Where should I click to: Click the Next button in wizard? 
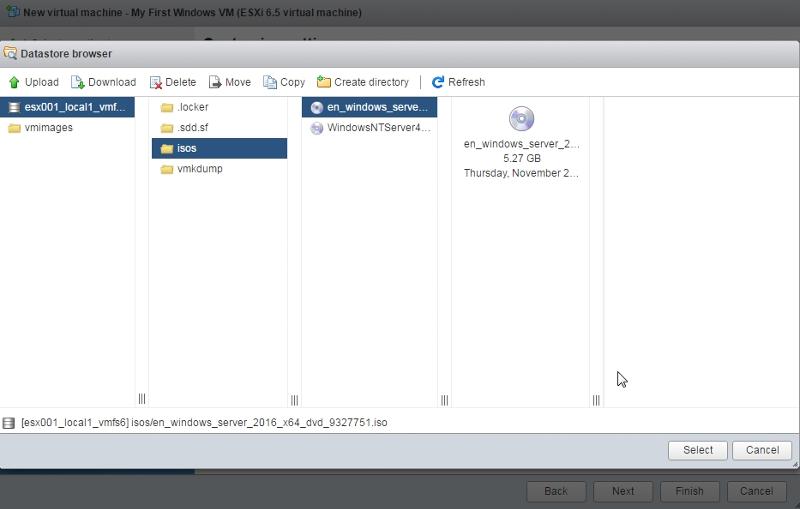click(x=623, y=491)
